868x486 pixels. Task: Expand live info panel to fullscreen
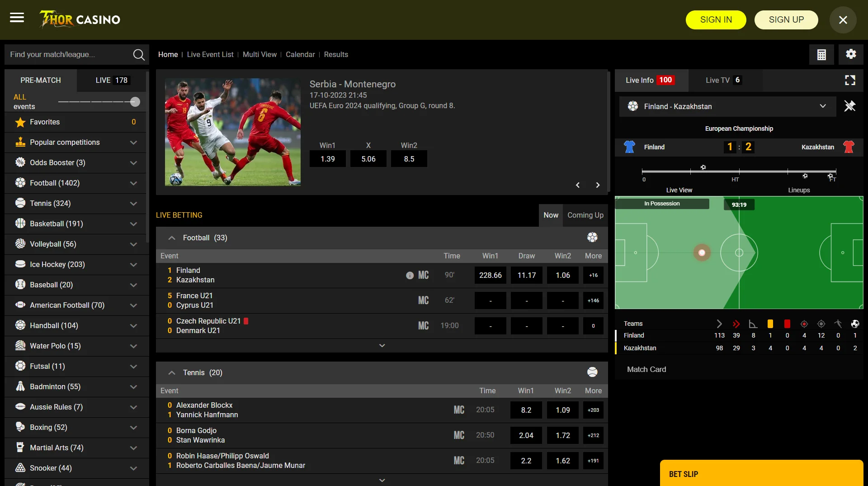point(850,80)
